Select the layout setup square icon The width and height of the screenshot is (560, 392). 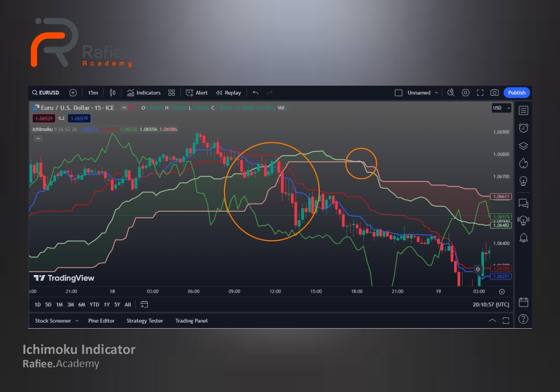pyautogui.click(x=399, y=93)
